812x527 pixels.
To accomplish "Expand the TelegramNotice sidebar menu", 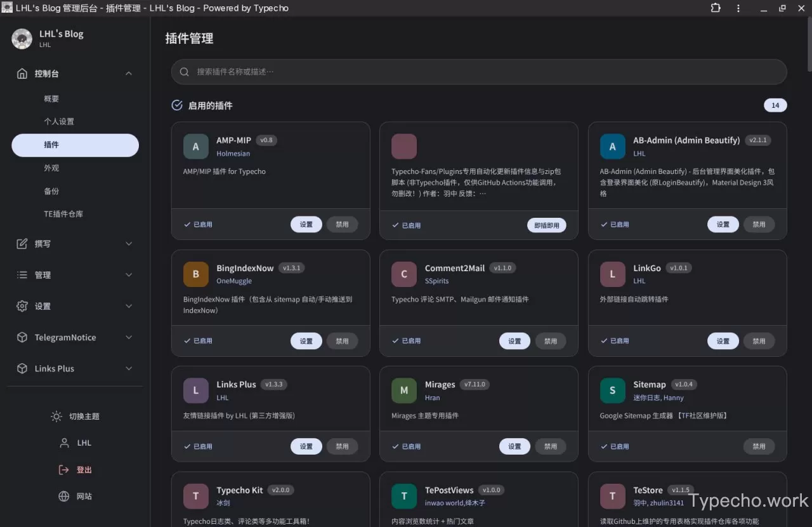I will coord(129,338).
